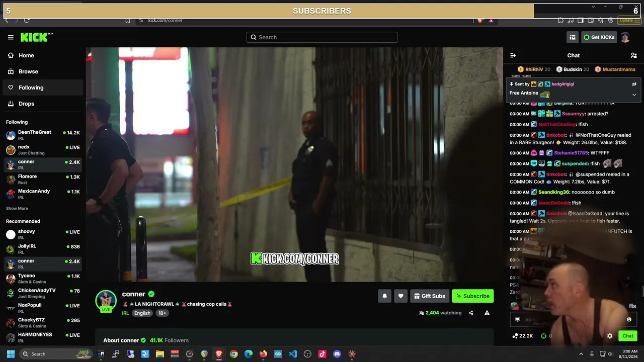Reload the browser page

coord(27,20)
